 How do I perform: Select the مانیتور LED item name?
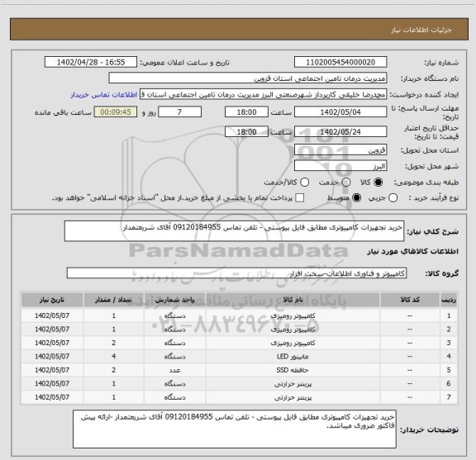coord(293,357)
